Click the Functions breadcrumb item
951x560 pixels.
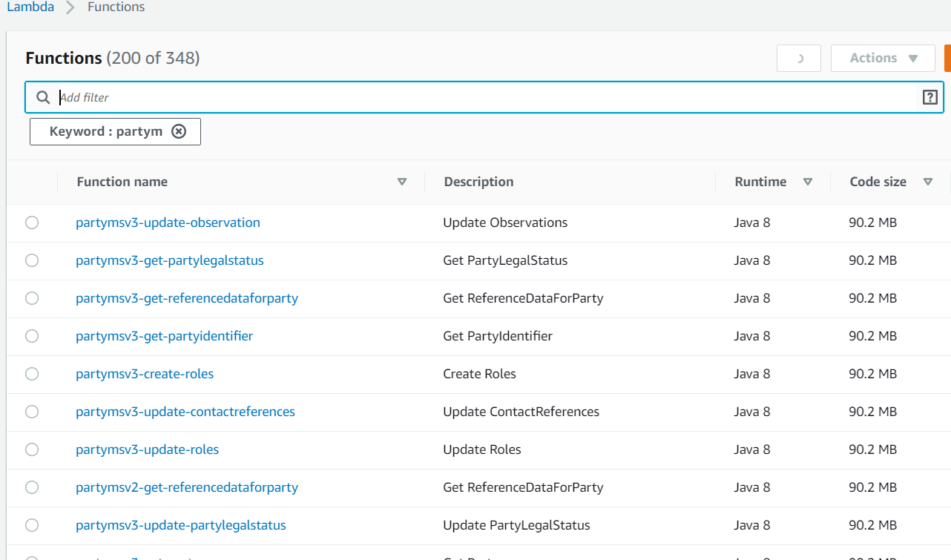pyautogui.click(x=116, y=7)
